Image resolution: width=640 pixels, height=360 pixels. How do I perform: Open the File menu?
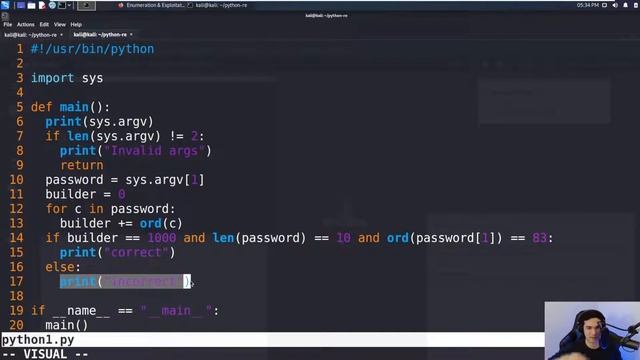8,24
